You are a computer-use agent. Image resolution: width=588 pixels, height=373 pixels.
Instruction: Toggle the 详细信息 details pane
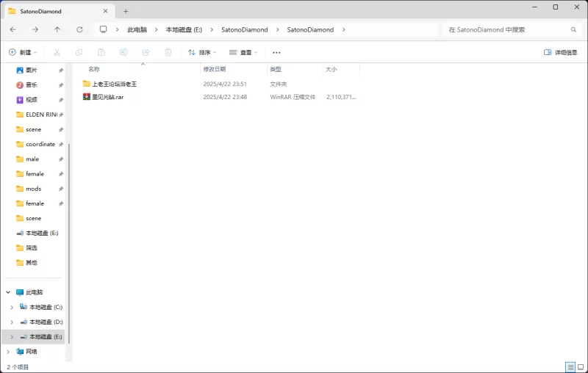point(561,52)
